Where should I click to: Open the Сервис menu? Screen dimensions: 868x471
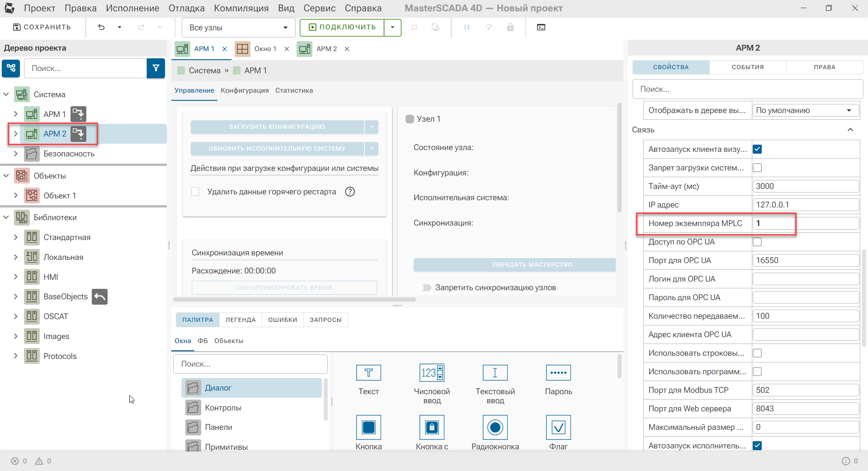pyautogui.click(x=319, y=8)
